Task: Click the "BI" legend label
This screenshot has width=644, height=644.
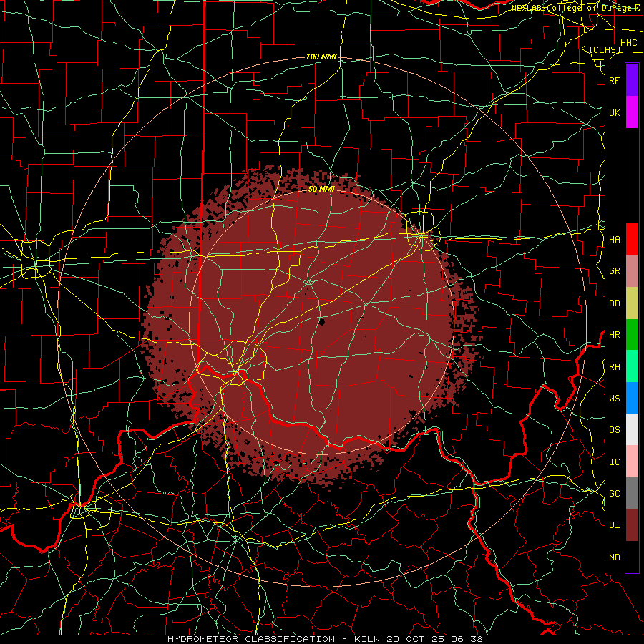Action: [614, 525]
